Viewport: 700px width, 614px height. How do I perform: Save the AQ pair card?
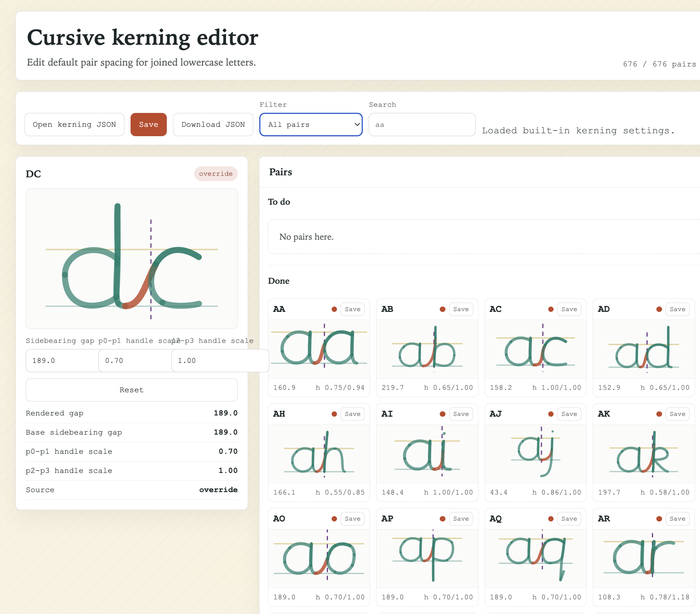(x=569, y=519)
